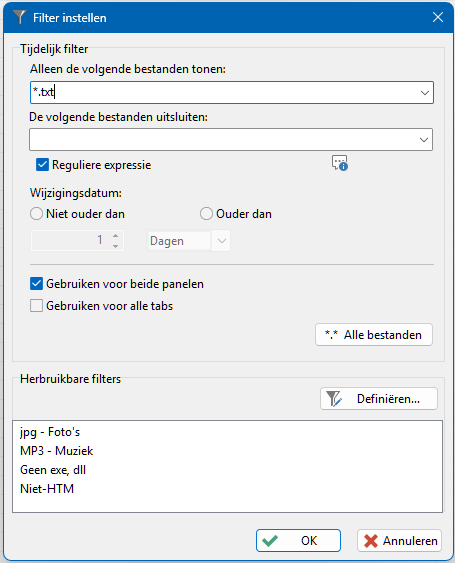Click the regex help info icon
This screenshot has width=455, height=563.
pos(340,163)
